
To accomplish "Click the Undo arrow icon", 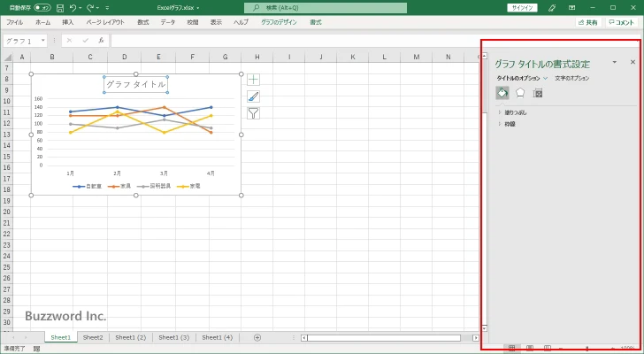I will (x=73, y=8).
